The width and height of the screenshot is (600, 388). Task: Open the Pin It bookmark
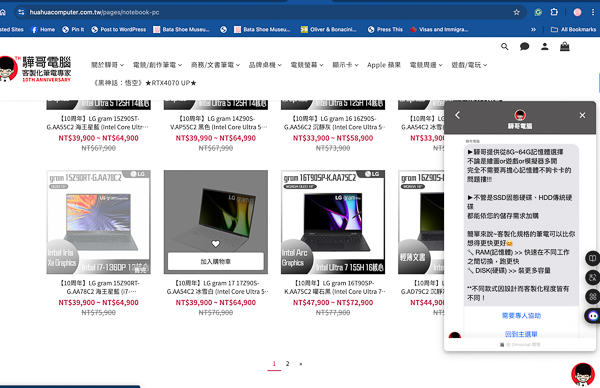pyautogui.click(x=73, y=29)
